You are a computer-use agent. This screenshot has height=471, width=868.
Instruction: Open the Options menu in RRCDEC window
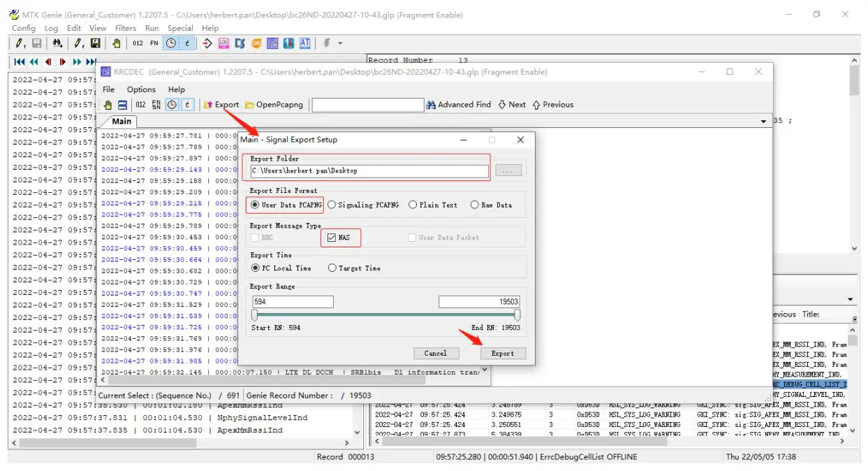coord(141,89)
